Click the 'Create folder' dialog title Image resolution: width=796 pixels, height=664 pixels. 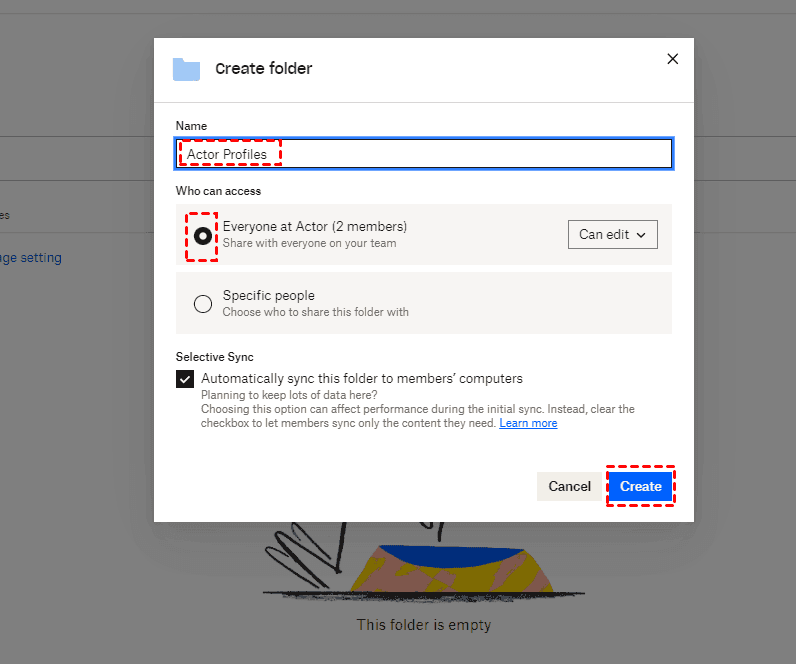pyautogui.click(x=263, y=69)
